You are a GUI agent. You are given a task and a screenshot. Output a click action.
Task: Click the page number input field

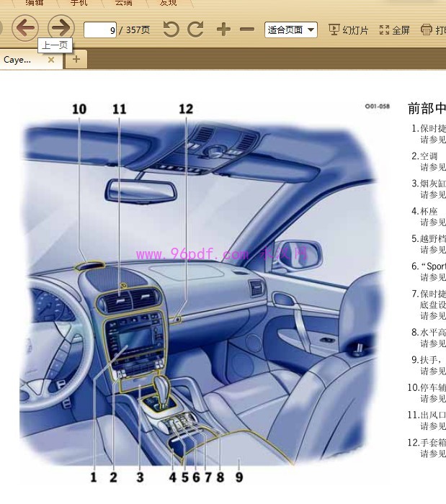pyautogui.click(x=100, y=30)
